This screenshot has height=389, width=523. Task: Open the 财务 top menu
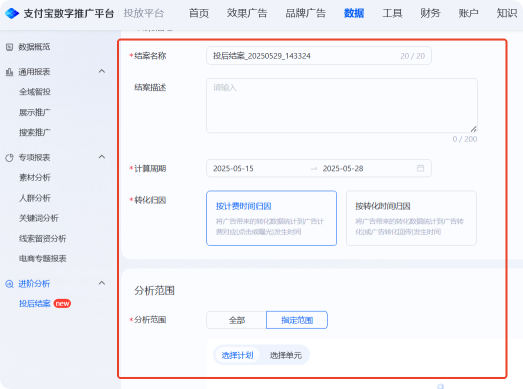(x=430, y=13)
